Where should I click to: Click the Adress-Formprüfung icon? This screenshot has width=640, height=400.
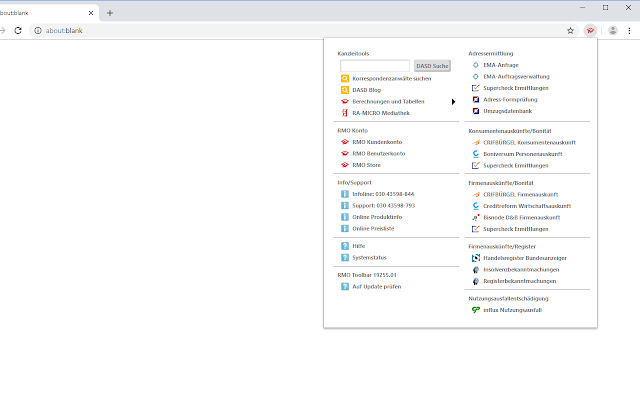(x=476, y=99)
